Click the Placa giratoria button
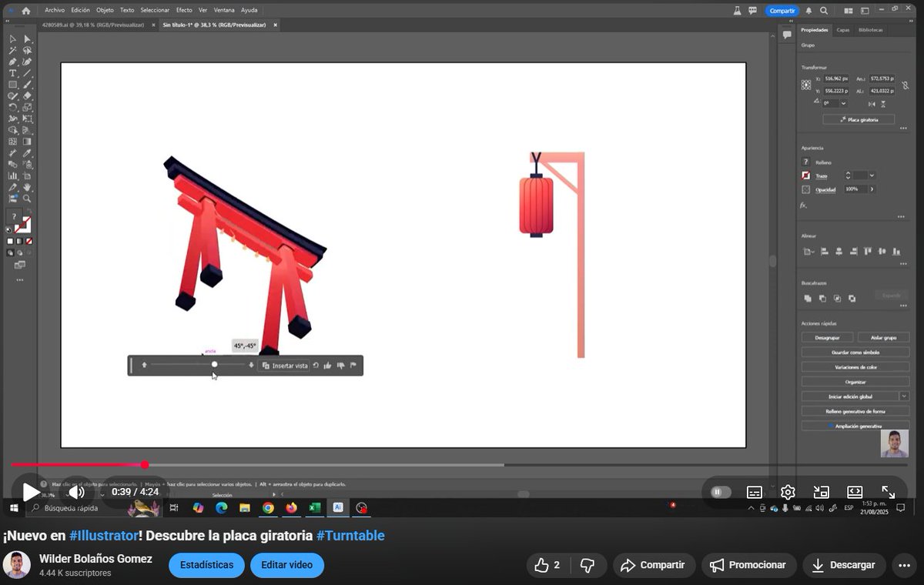 pyautogui.click(x=859, y=119)
